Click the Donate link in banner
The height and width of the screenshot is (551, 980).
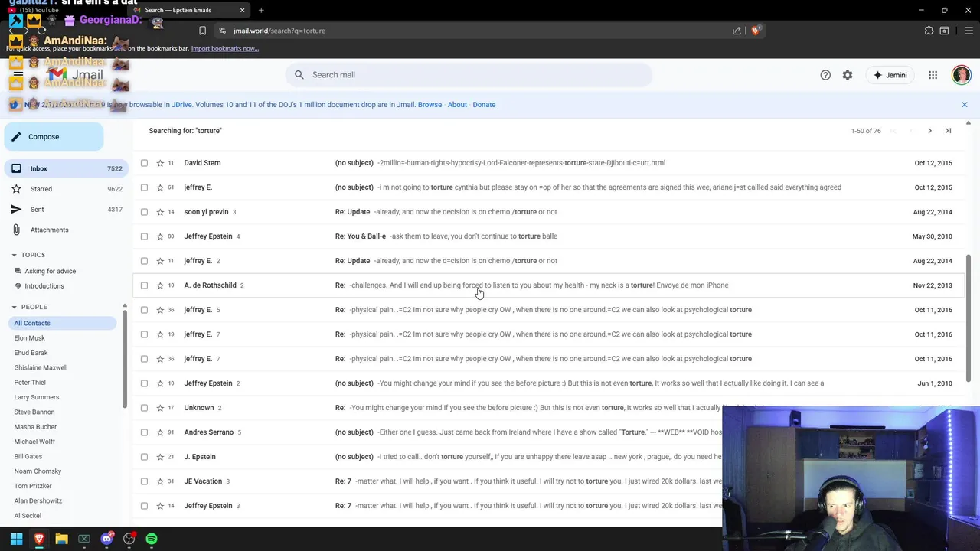tap(484, 105)
